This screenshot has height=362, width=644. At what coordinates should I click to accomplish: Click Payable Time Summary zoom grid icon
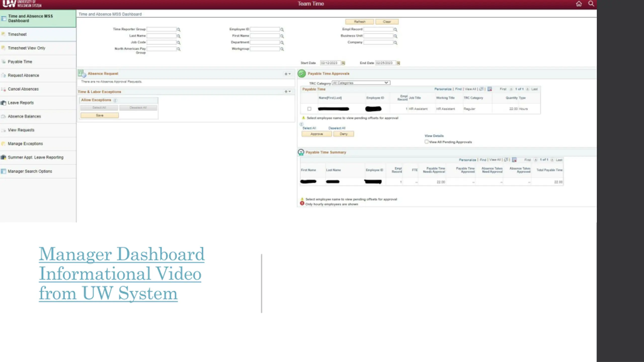pyautogui.click(x=506, y=160)
